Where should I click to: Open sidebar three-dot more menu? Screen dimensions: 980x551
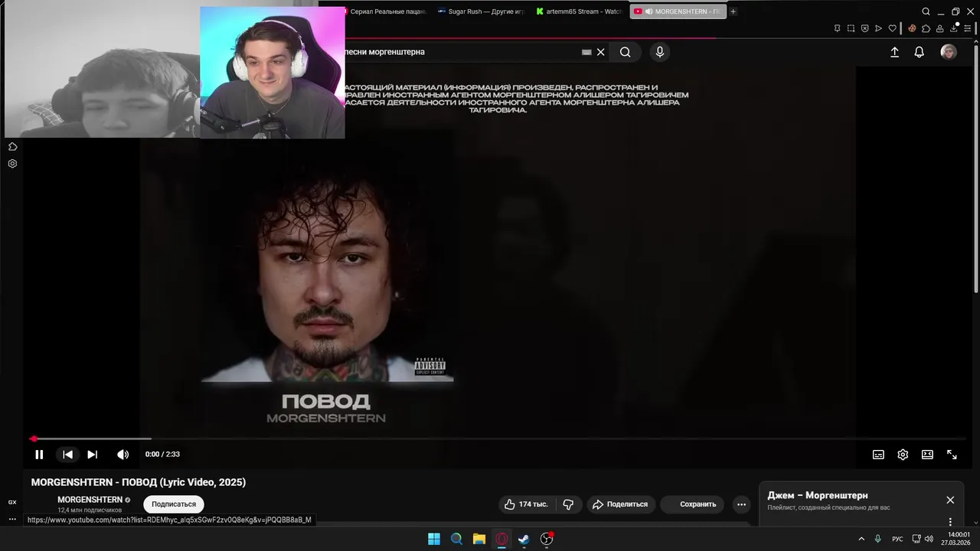(12, 519)
